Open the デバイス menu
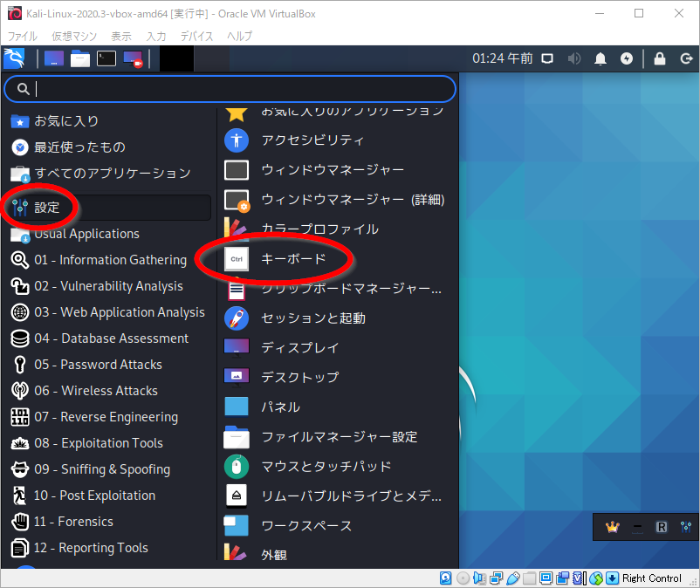This screenshot has height=588, width=700. [196, 36]
